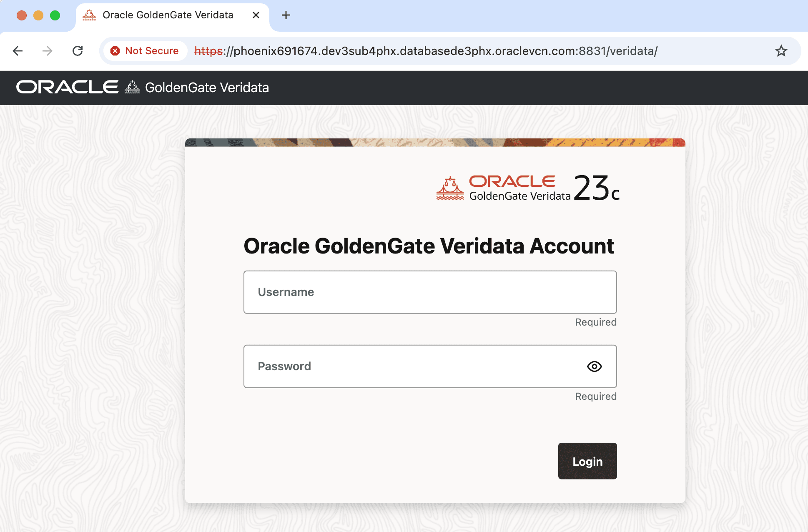The width and height of the screenshot is (808, 532).
Task: Click the browser back arrow
Action: click(x=18, y=51)
